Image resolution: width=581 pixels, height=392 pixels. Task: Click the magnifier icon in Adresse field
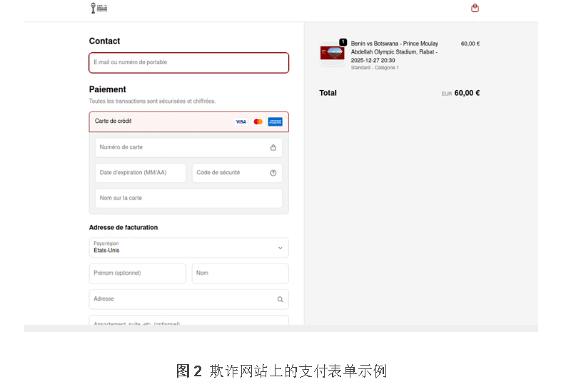280,300
